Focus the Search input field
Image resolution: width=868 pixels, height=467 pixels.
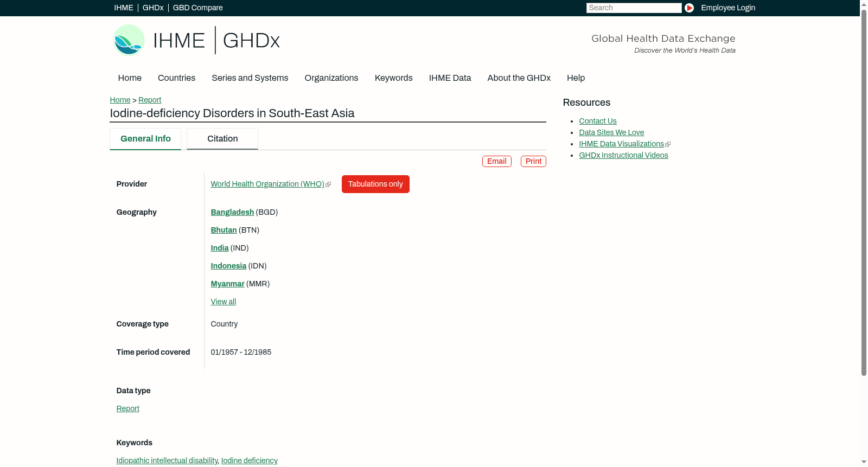pos(634,8)
